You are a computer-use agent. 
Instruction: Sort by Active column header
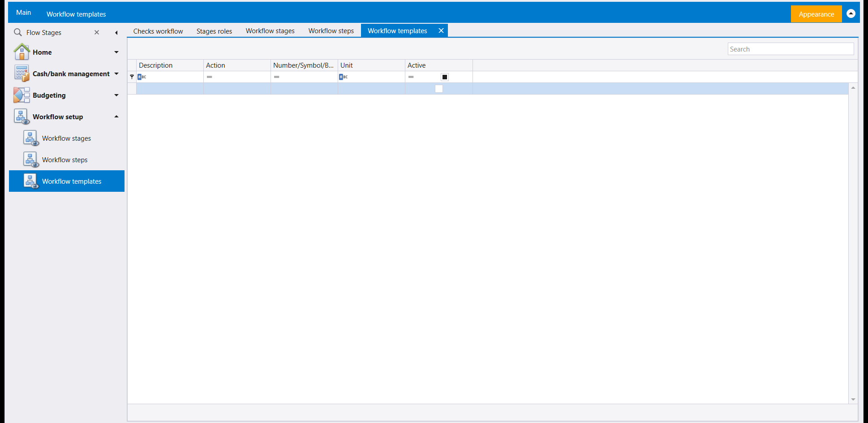[438, 65]
